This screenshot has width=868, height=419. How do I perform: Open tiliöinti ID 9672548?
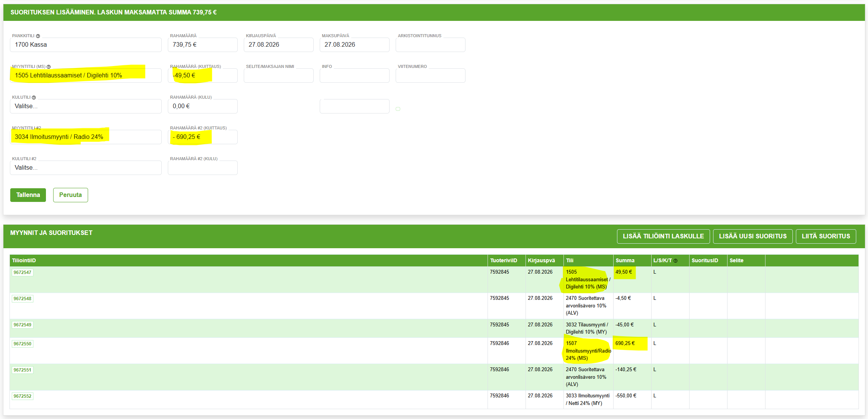[x=22, y=299]
